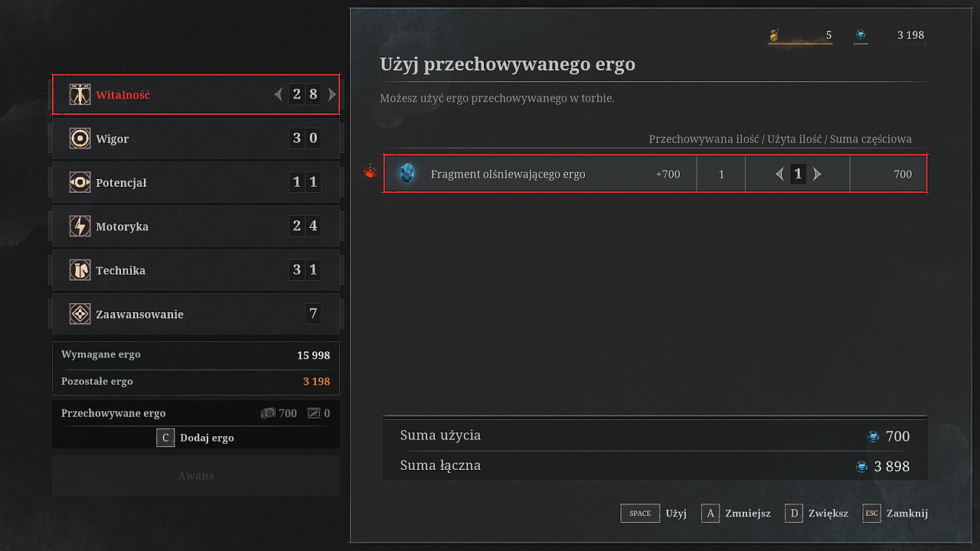Decrease Witalność with the left arrow
This screenshot has width=980, height=551.
tap(279, 95)
